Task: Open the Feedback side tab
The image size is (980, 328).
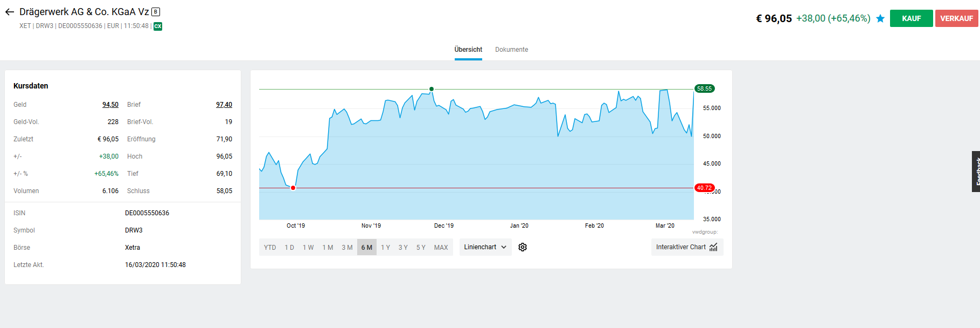Action: click(976, 172)
